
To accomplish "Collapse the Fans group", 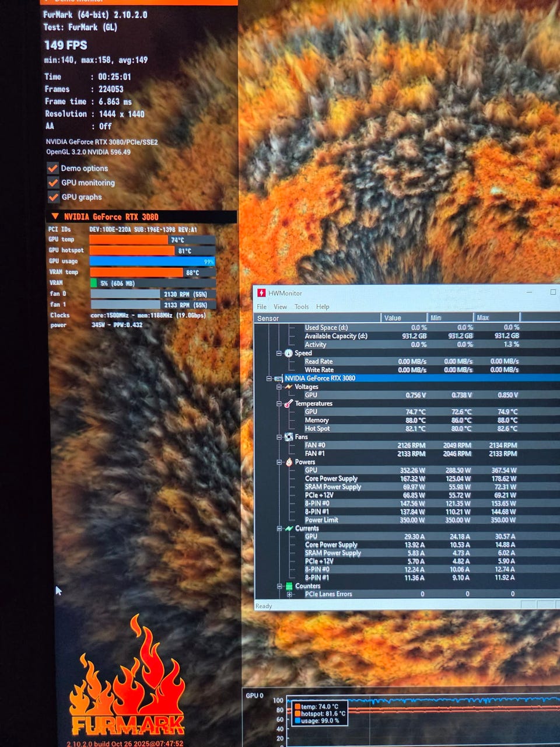I will click(280, 437).
